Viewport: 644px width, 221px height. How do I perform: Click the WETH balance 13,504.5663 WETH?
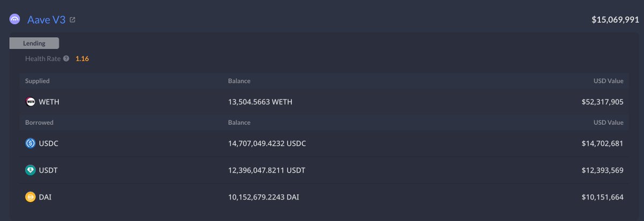260,102
